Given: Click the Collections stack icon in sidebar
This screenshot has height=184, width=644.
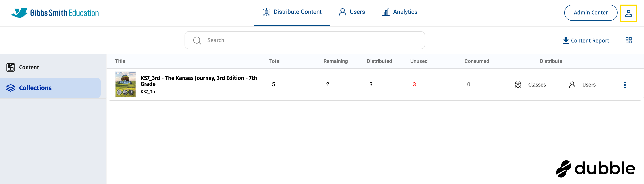Looking at the screenshot, I should point(11,88).
